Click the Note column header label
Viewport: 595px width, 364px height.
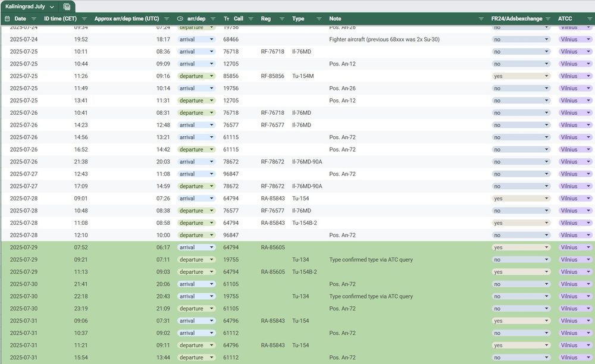click(335, 18)
